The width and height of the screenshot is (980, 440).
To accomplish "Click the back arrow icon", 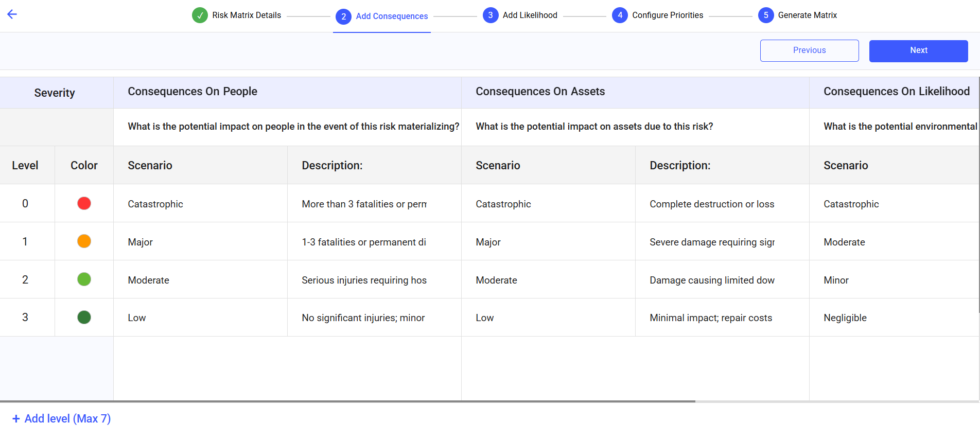I will tap(12, 14).
